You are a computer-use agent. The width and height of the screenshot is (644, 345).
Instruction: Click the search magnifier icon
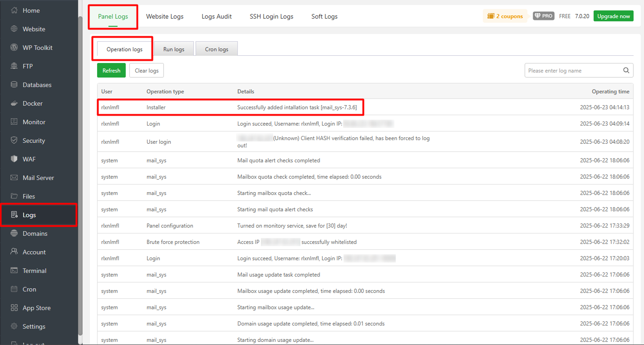[x=626, y=70]
